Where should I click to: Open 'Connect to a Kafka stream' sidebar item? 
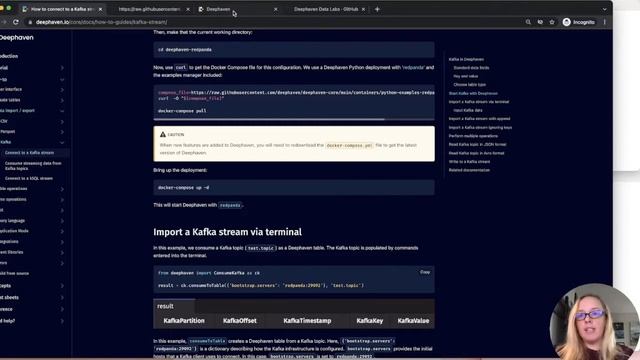point(29,153)
